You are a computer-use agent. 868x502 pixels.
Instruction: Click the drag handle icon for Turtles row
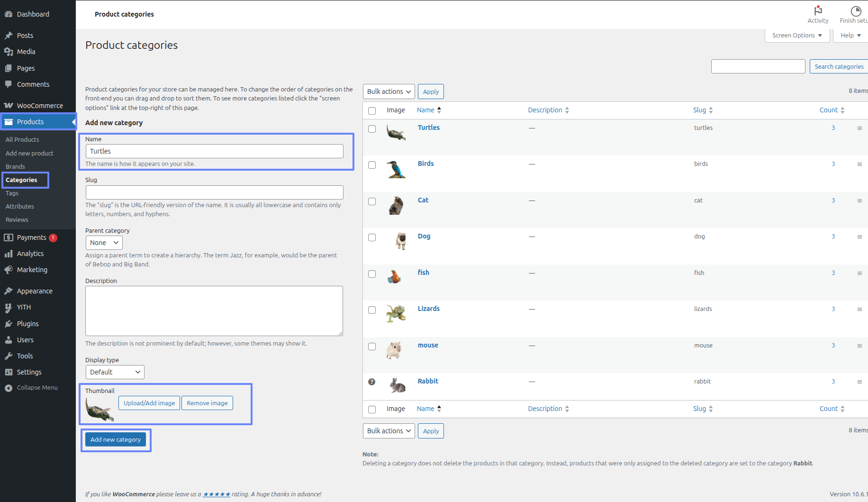click(859, 128)
